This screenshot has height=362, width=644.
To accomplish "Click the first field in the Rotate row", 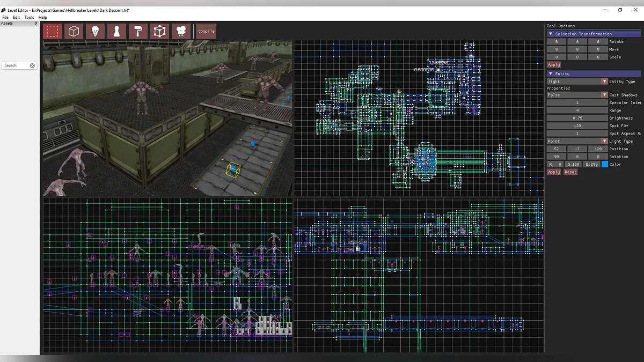I will pyautogui.click(x=557, y=41).
